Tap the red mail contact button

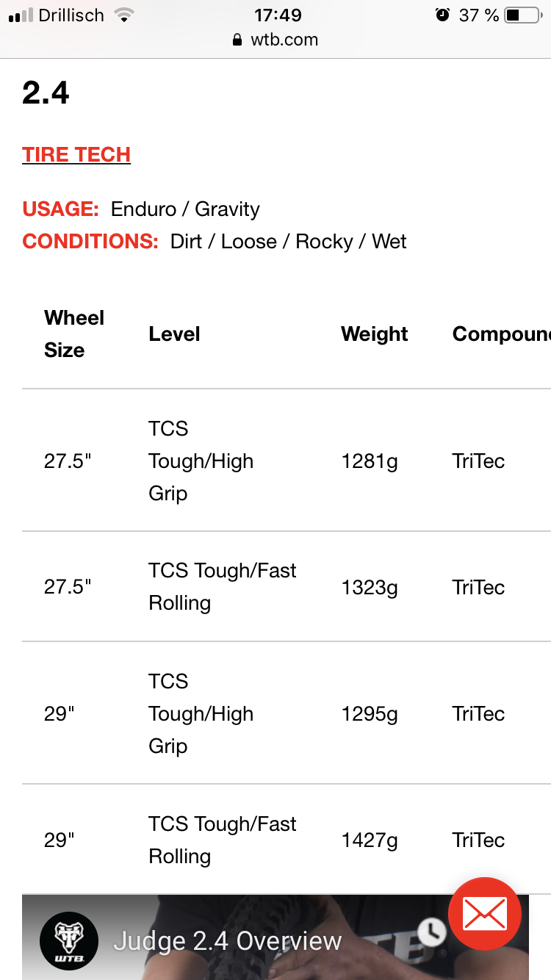484,914
